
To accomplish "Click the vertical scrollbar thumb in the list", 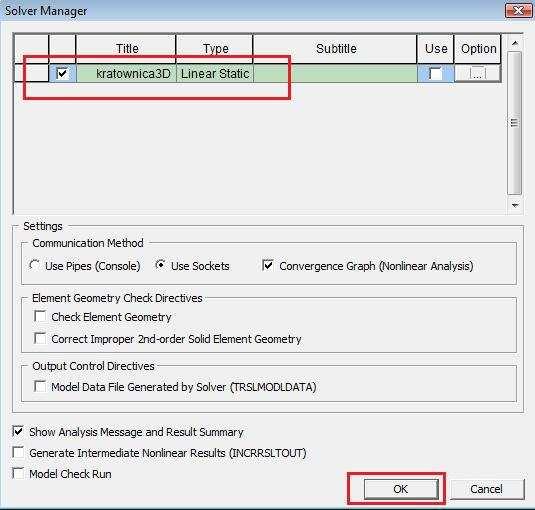I will pos(515,123).
